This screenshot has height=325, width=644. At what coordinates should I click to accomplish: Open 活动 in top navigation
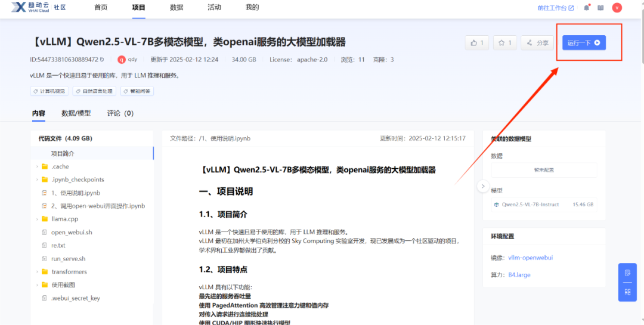[215, 7]
